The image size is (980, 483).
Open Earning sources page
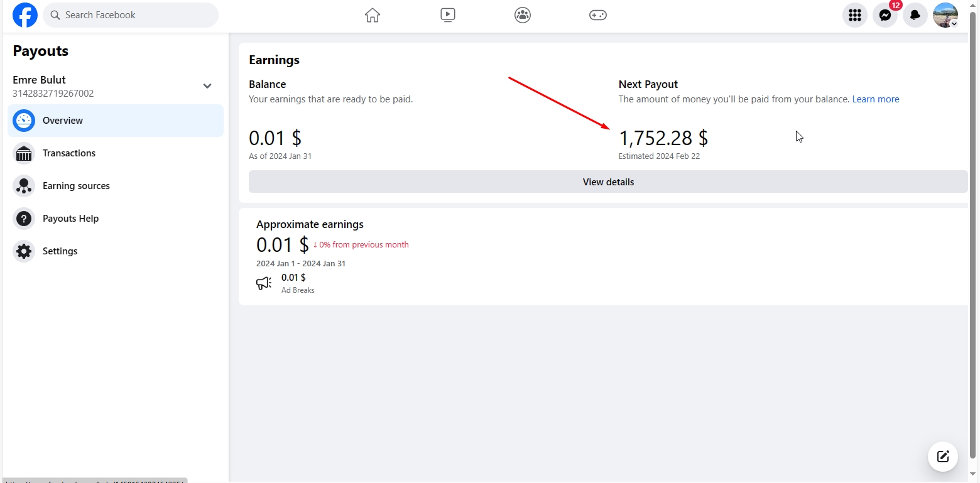(x=76, y=186)
